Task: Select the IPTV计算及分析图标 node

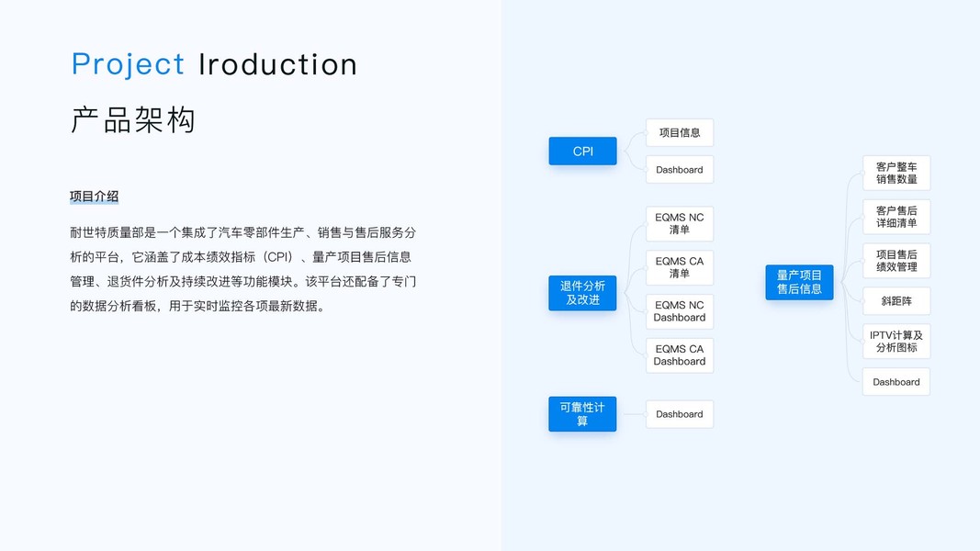Action: [896, 341]
